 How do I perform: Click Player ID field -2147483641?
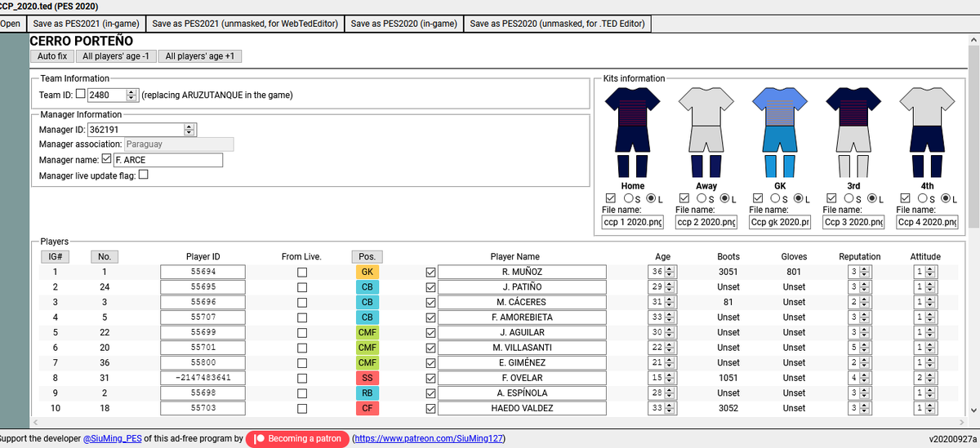coord(203,378)
